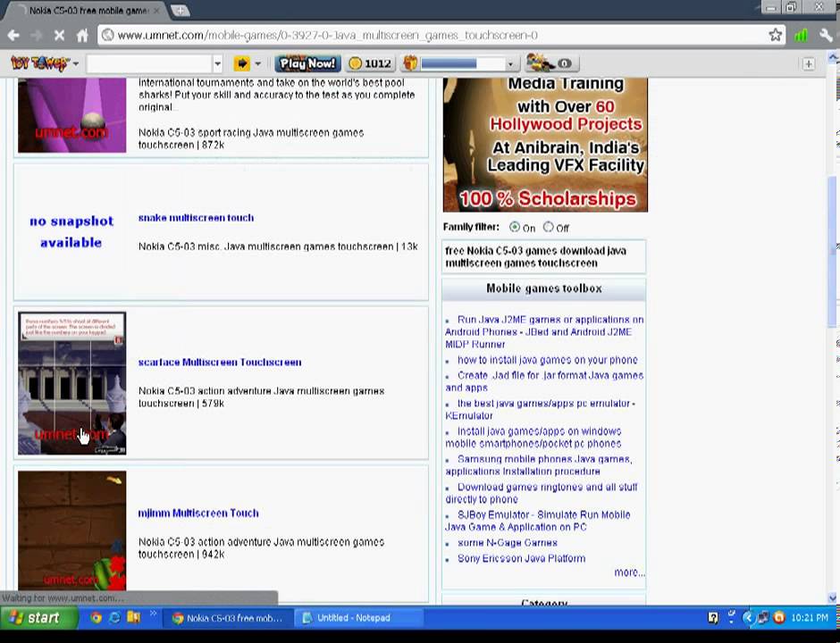840x643 pixels.
Task: Open Run Java J2ME games on Android link
Action: 544,332
